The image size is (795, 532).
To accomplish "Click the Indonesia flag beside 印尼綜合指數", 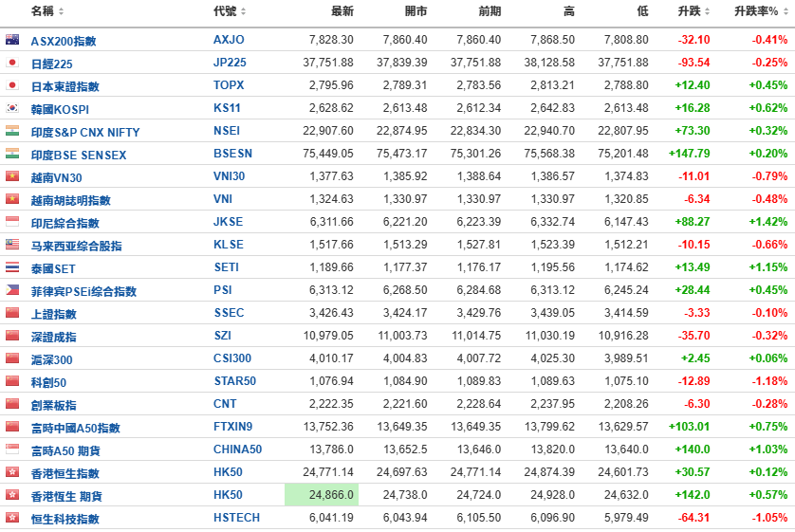I will (x=12, y=222).
